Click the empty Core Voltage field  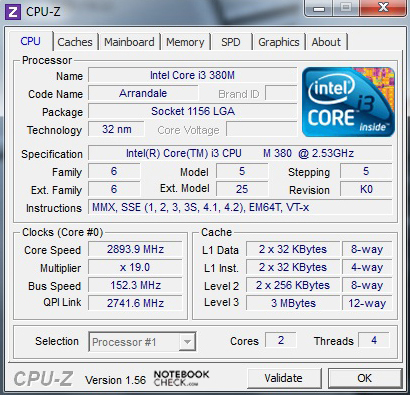[262, 129]
